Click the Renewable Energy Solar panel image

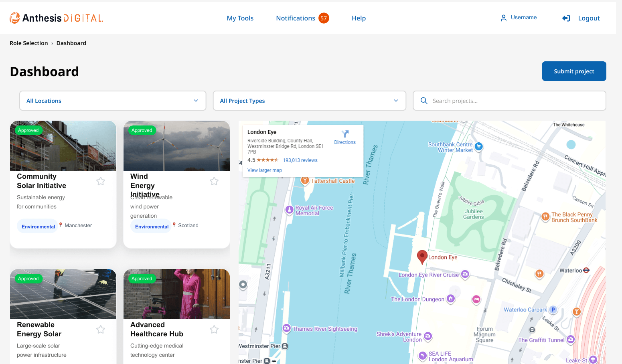pos(63,294)
